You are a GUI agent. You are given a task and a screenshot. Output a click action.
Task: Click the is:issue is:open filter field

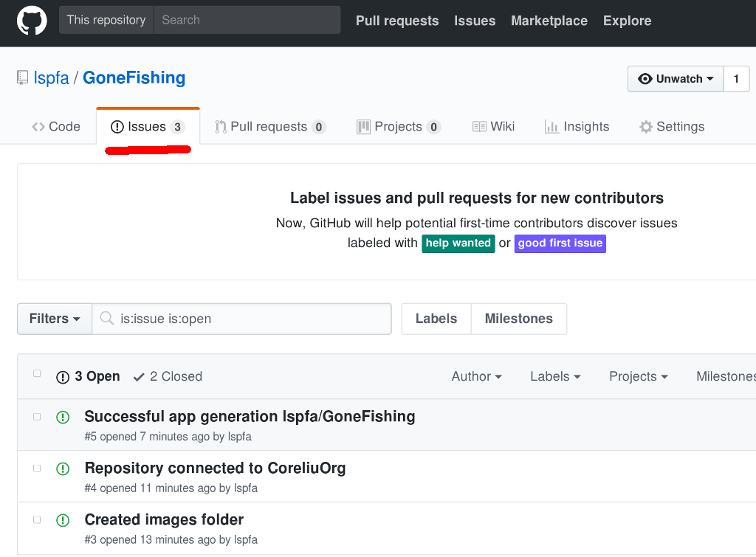241,319
